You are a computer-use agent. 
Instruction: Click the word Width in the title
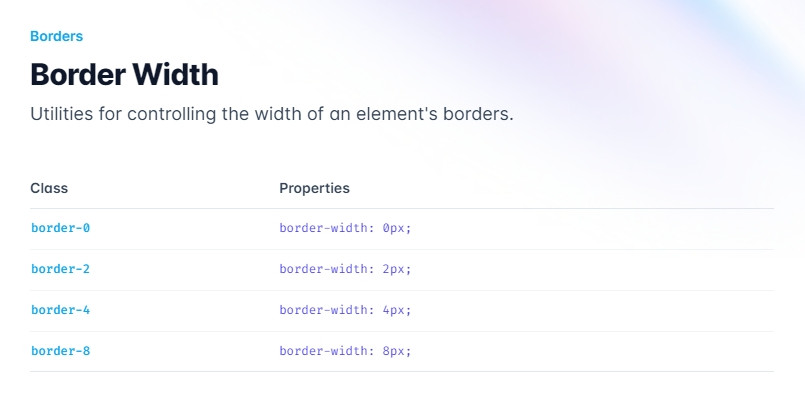point(176,74)
